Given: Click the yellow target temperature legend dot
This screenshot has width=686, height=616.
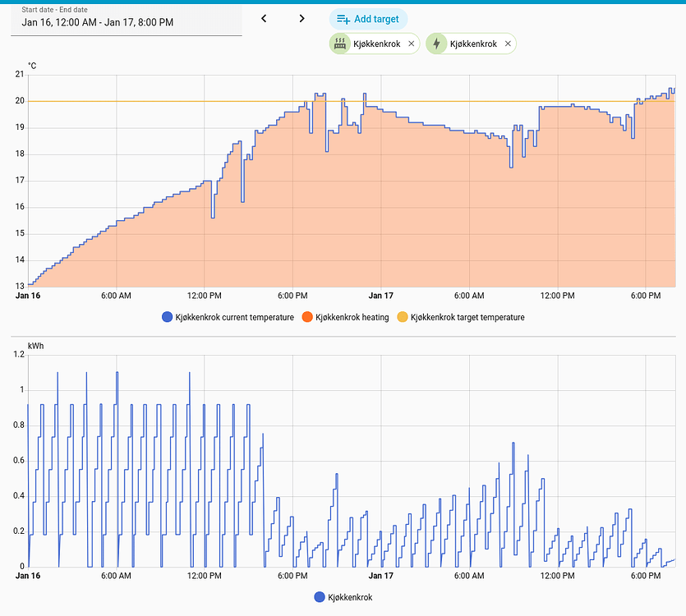Looking at the screenshot, I should [x=403, y=317].
